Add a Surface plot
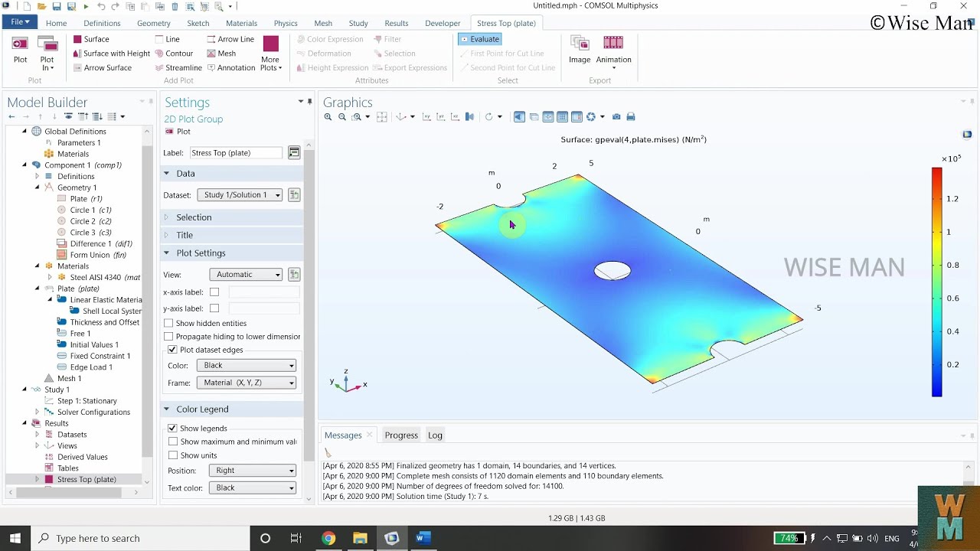The height and width of the screenshot is (551, 980). 91,39
